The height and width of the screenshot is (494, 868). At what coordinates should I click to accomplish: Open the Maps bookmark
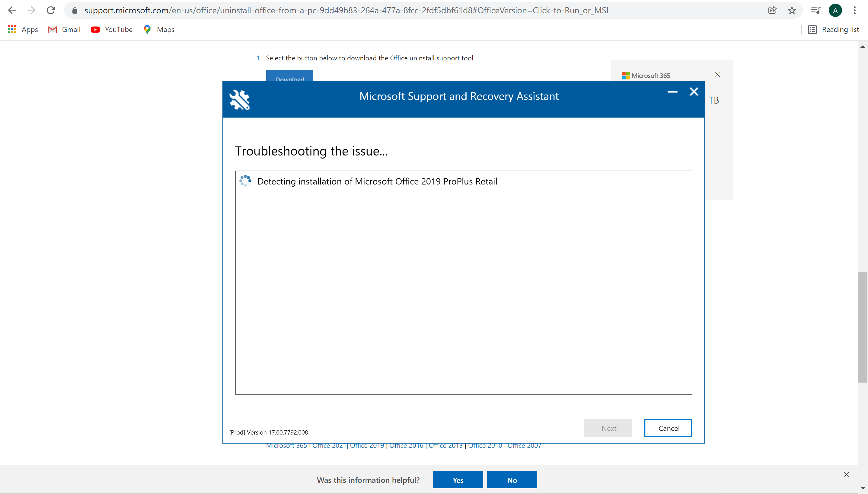(159, 30)
